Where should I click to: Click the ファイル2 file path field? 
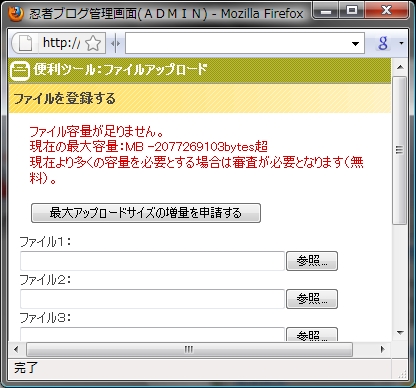[152, 299]
